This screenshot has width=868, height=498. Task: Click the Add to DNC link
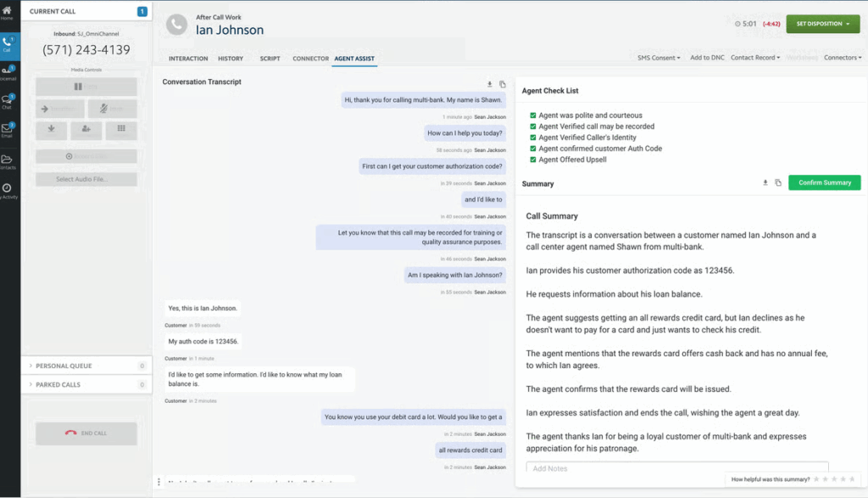click(705, 58)
